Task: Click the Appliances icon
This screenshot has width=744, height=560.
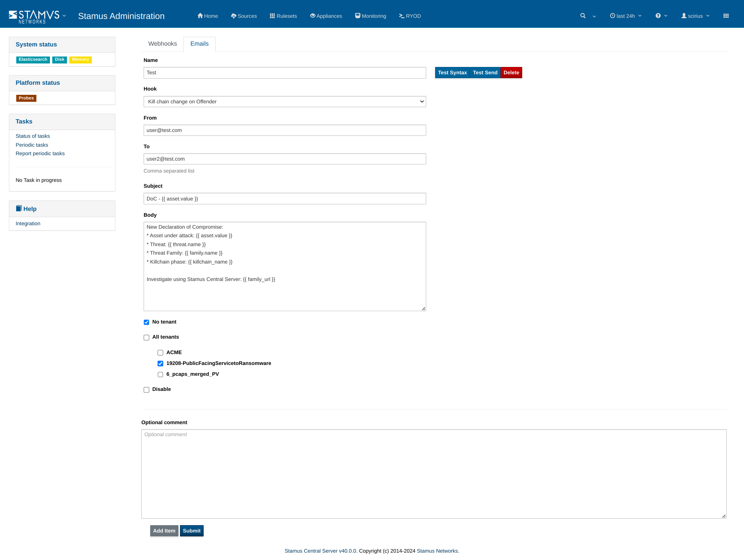Action: [x=312, y=16]
